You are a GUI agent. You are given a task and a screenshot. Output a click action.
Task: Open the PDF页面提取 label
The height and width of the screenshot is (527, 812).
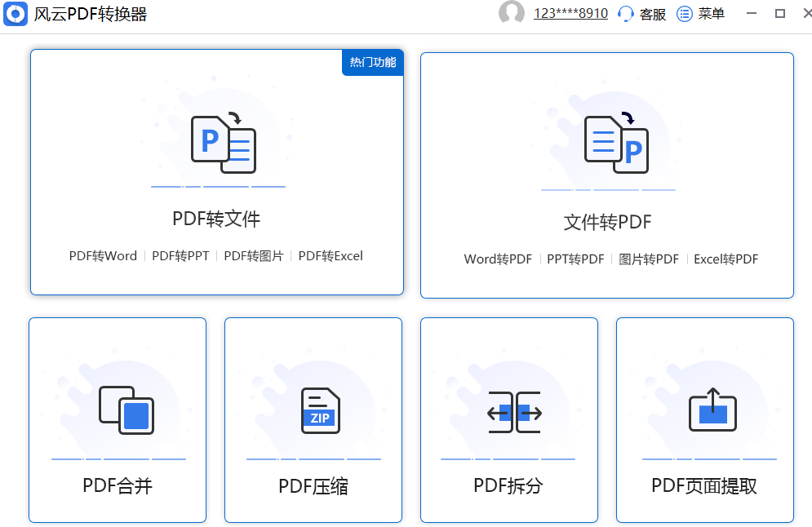(x=704, y=485)
